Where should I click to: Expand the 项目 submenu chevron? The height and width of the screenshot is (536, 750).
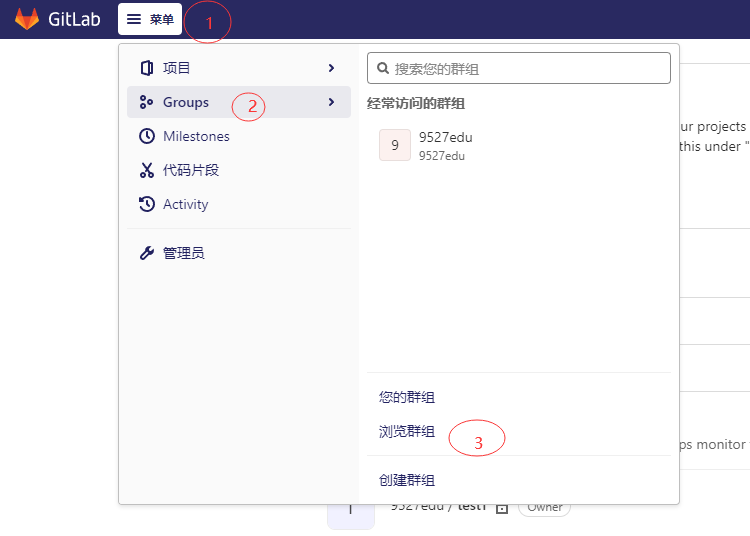331,68
